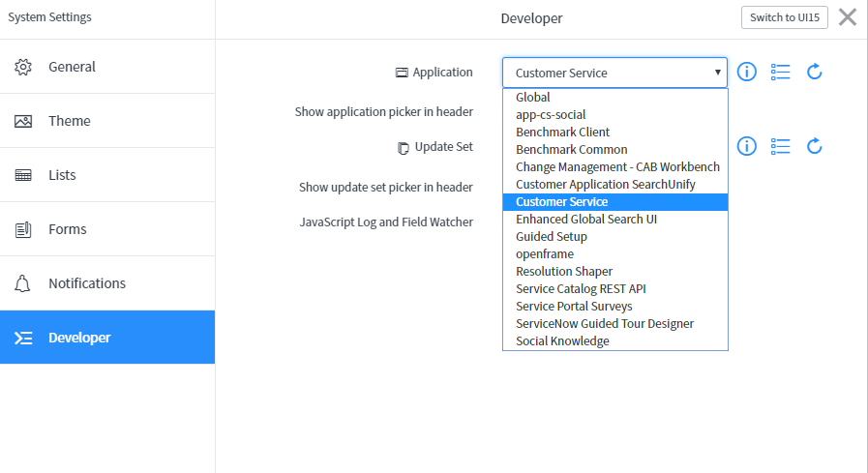The image size is (868, 473).
Task: Go to the Forms settings tab
Action: [x=106, y=229]
